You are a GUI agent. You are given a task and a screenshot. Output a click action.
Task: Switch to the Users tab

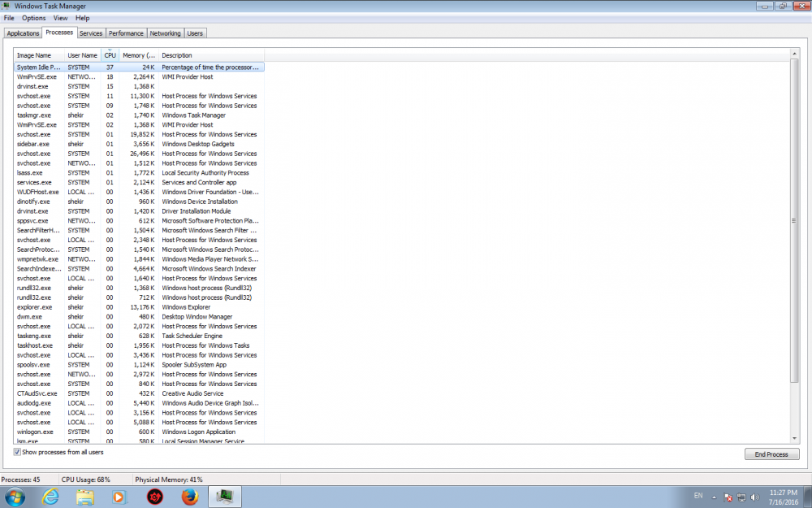pyautogui.click(x=195, y=33)
